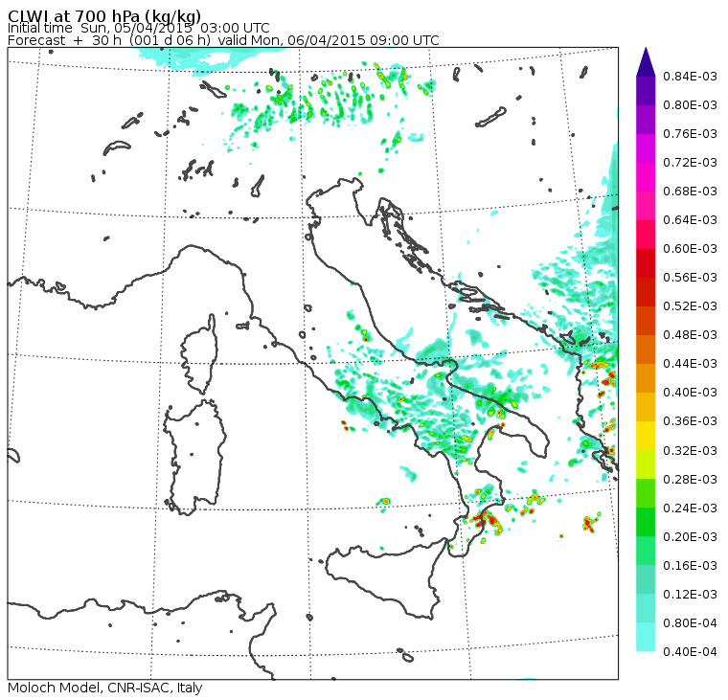The height and width of the screenshot is (700, 728).
Task: Click the 0.60E-03 colorbar label
Action: (x=690, y=249)
